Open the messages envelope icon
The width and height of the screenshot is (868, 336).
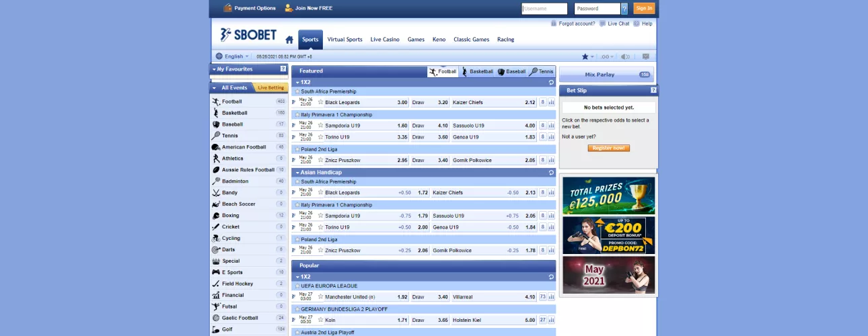[646, 57]
